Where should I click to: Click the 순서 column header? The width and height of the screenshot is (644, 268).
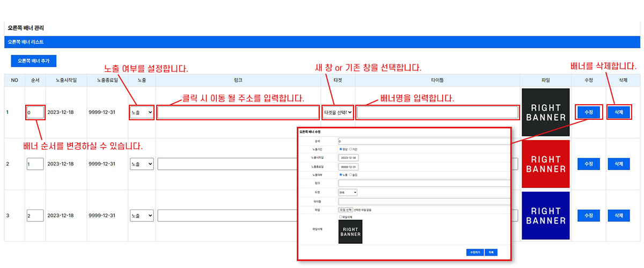(x=35, y=81)
